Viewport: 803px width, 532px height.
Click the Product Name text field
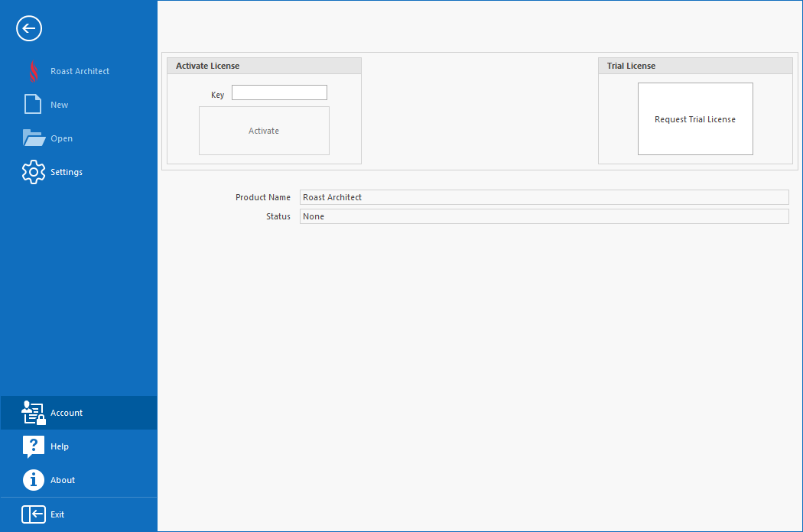544,197
